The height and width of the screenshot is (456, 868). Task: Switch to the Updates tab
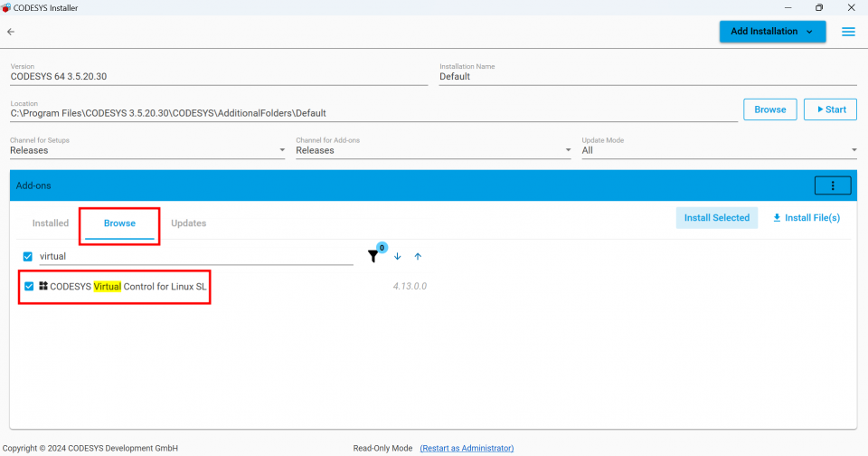tap(189, 223)
